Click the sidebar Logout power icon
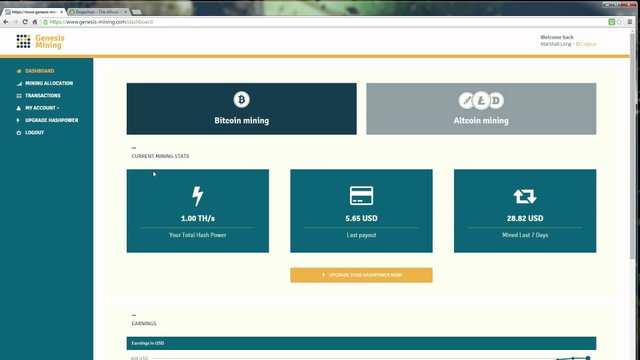Viewport: 640px width, 360px height. (19, 133)
